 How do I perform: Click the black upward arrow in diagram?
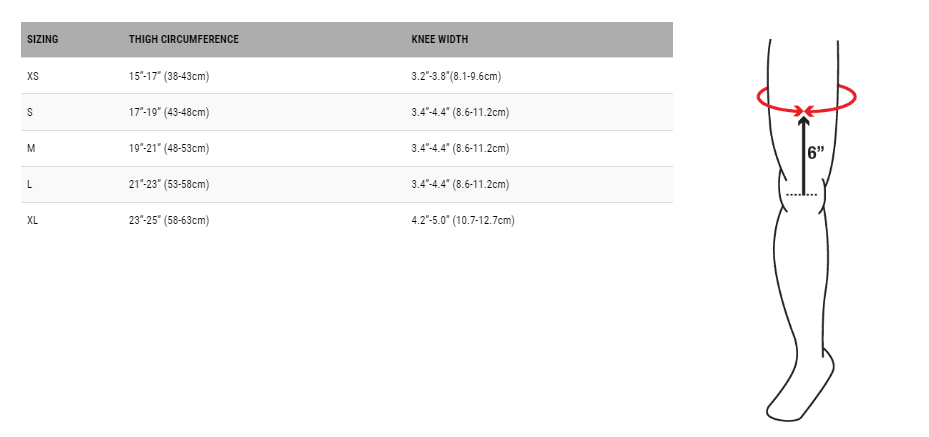point(803,155)
